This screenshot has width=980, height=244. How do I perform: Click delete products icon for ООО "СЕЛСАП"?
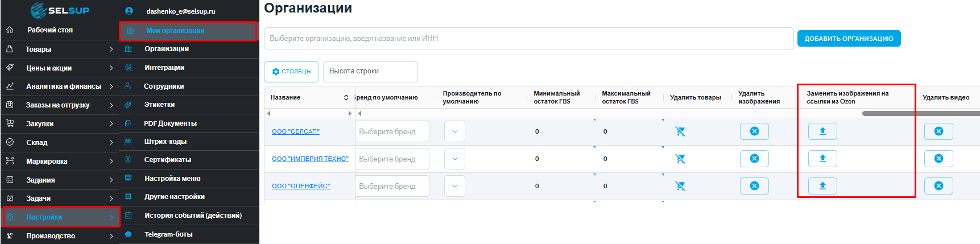point(680,131)
